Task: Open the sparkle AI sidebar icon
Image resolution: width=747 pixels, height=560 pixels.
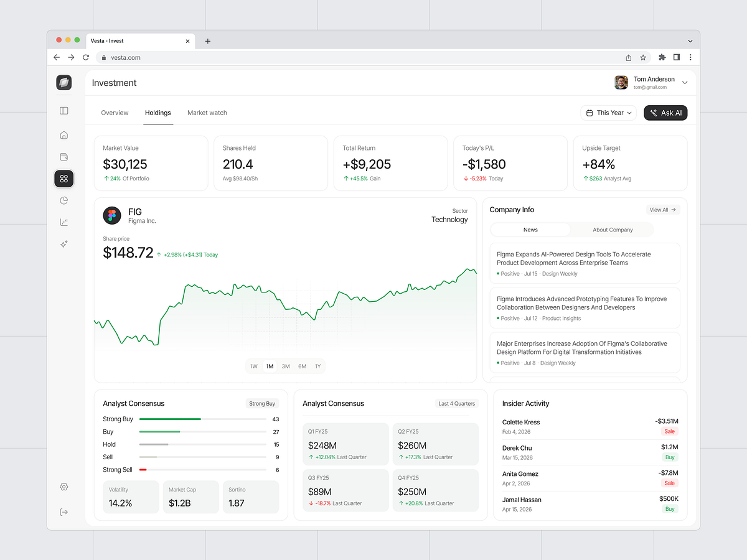Action: click(x=63, y=245)
